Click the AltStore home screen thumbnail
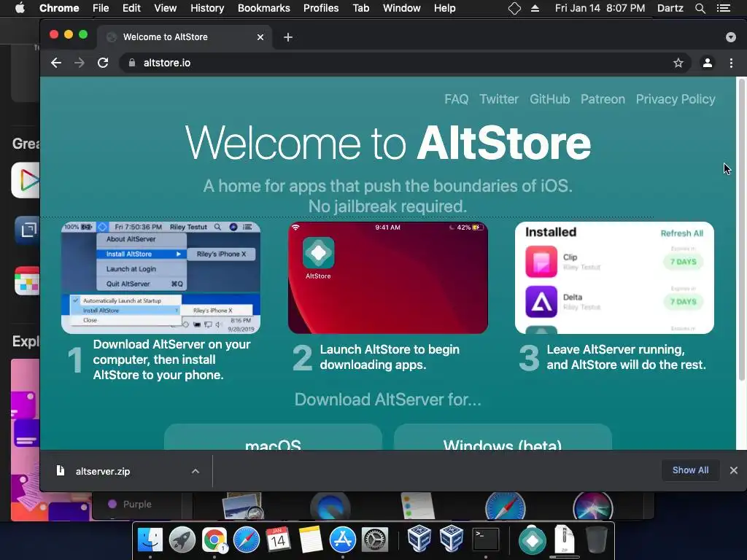This screenshot has height=560, width=747. point(388,278)
